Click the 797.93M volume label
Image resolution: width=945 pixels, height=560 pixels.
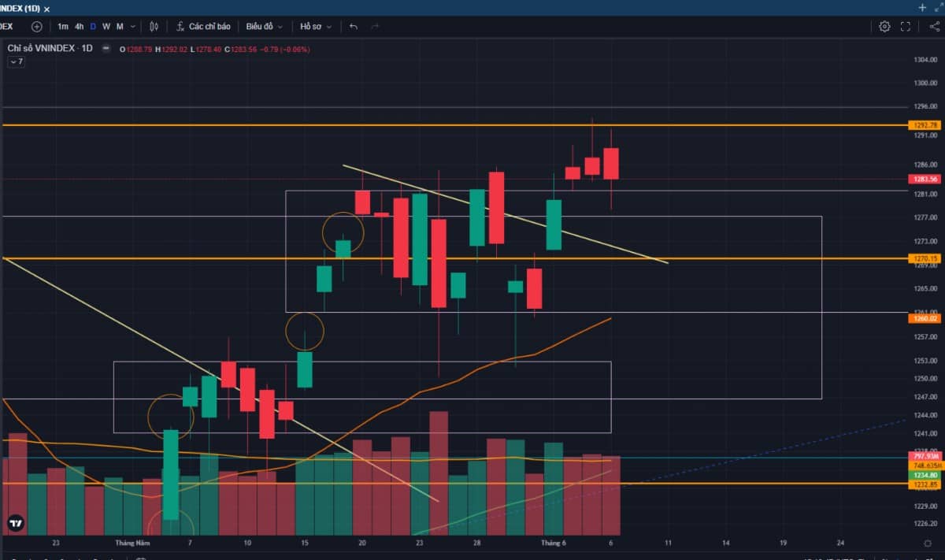pos(925,456)
